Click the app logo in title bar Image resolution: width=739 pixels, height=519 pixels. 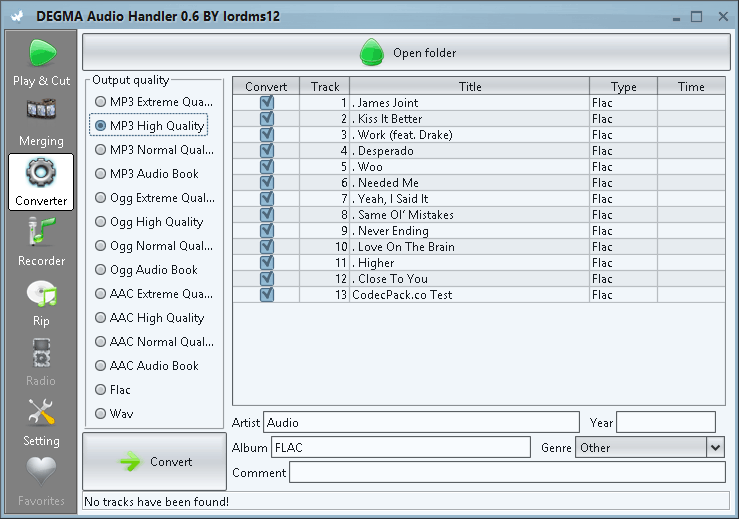[18, 16]
